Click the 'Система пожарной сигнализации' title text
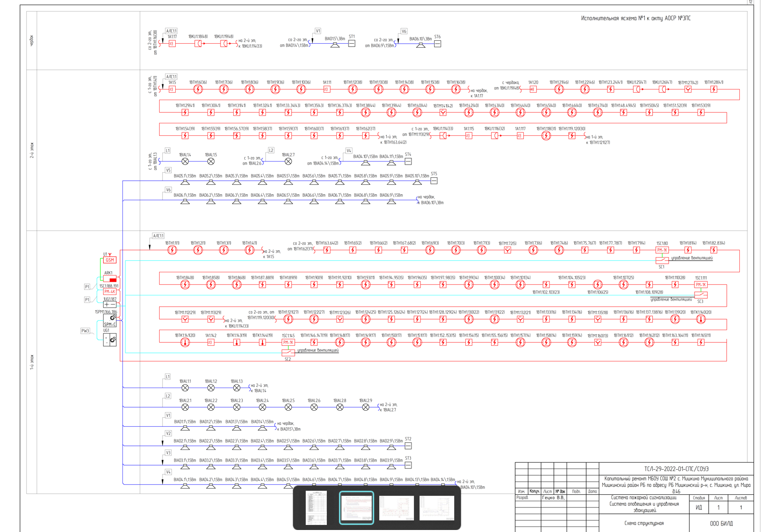761x532 pixels. 644,497
